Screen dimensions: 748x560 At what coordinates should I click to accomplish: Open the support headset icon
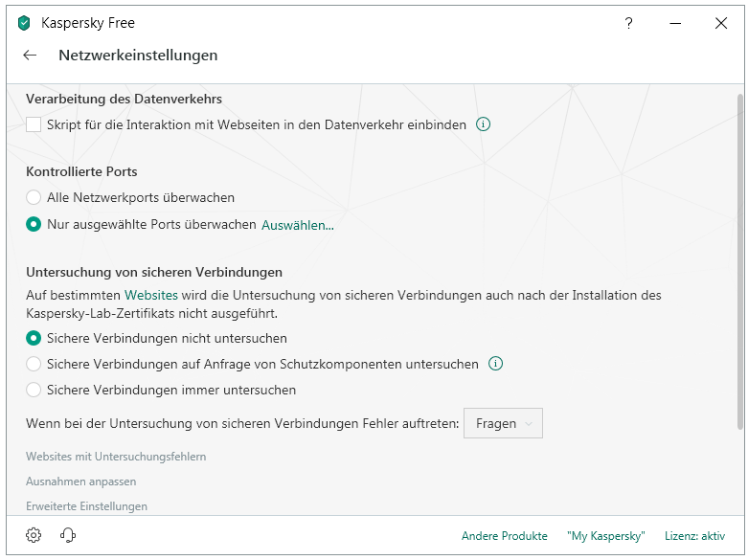[x=68, y=535]
